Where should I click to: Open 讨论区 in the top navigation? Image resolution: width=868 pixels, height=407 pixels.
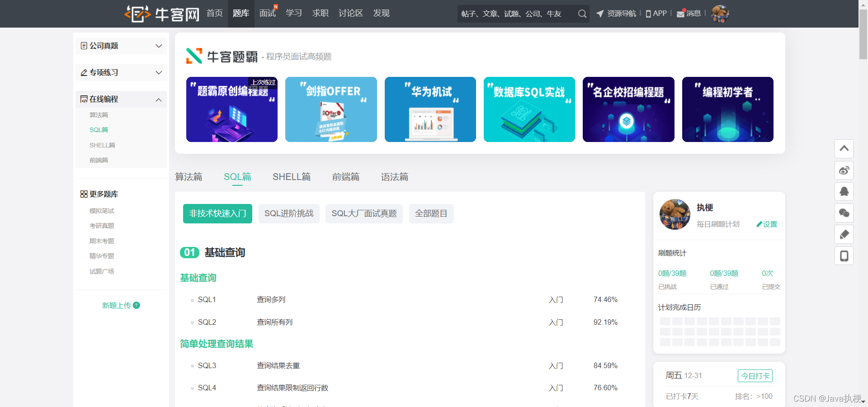click(351, 13)
